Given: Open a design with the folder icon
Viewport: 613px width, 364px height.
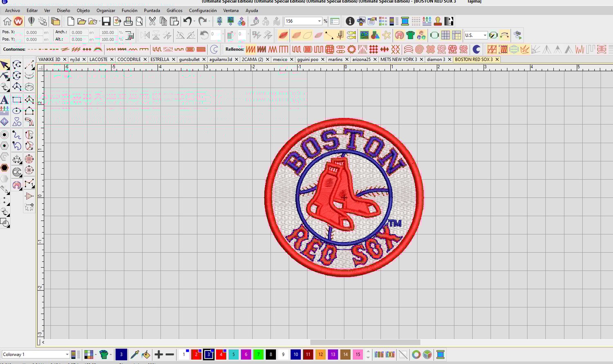Looking at the screenshot, I should [81, 21].
